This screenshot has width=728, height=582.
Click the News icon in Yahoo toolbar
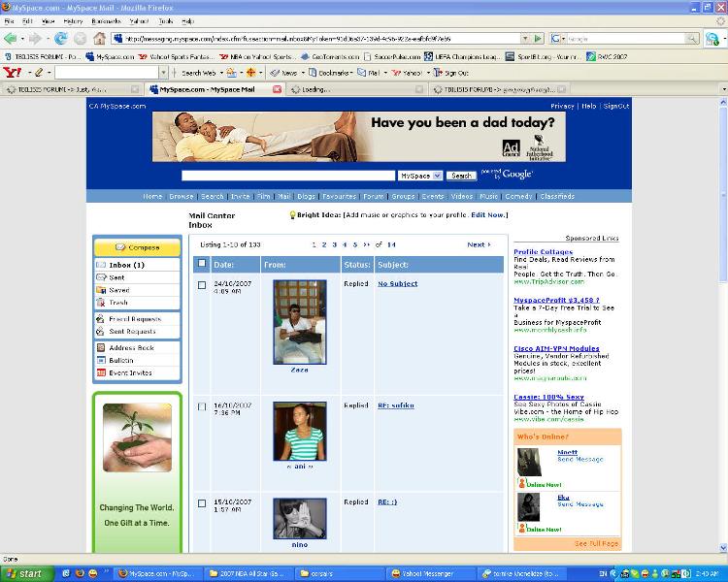click(x=275, y=73)
